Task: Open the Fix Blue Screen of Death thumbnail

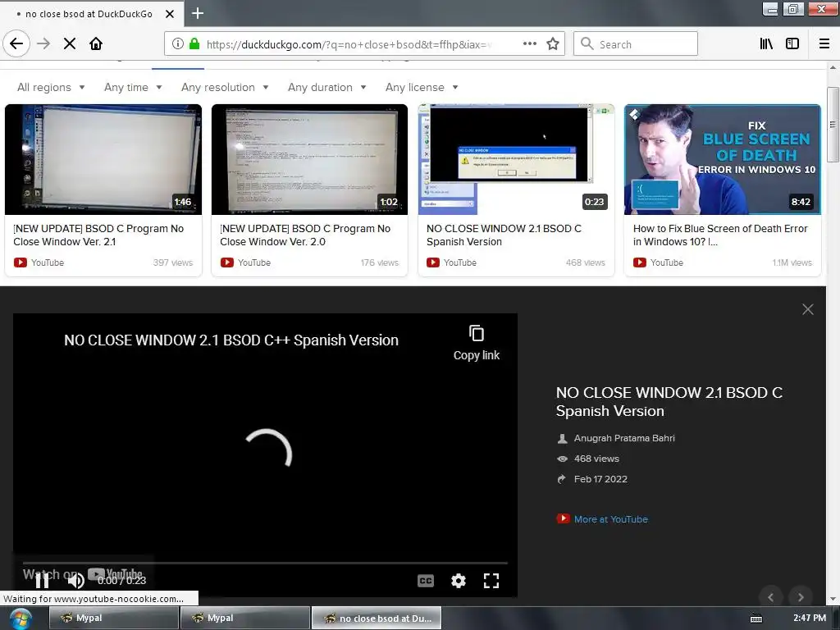Action: pyautogui.click(x=722, y=159)
